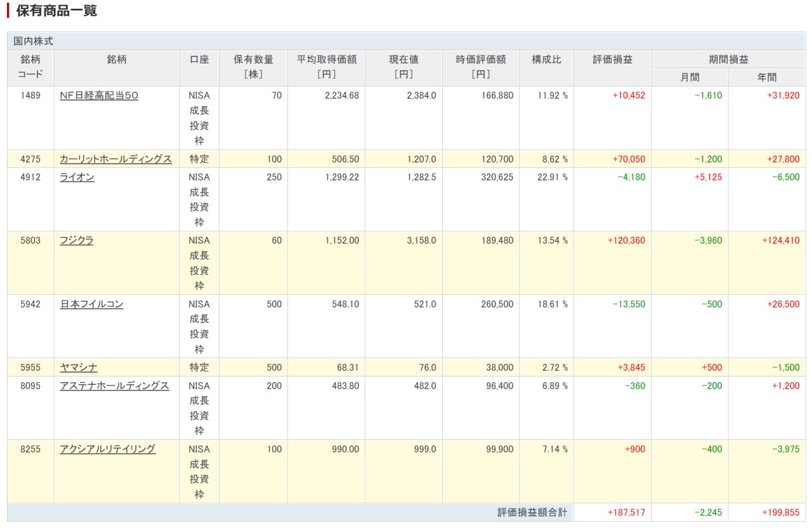Click the 保有商品一覧 page heading

point(56,11)
